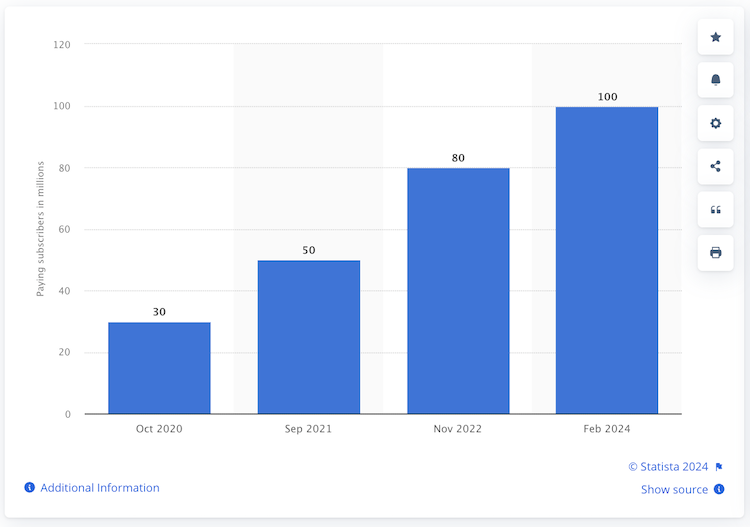Click info icon beside Show source
750x527 pixels.
[718, 490]
